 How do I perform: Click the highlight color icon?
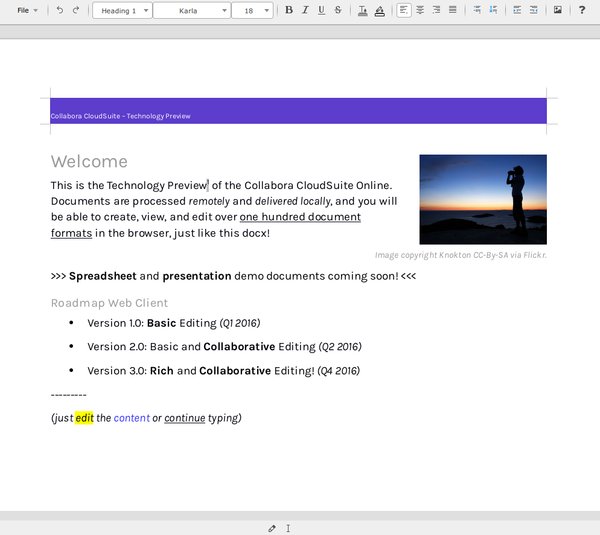(380, 11)
